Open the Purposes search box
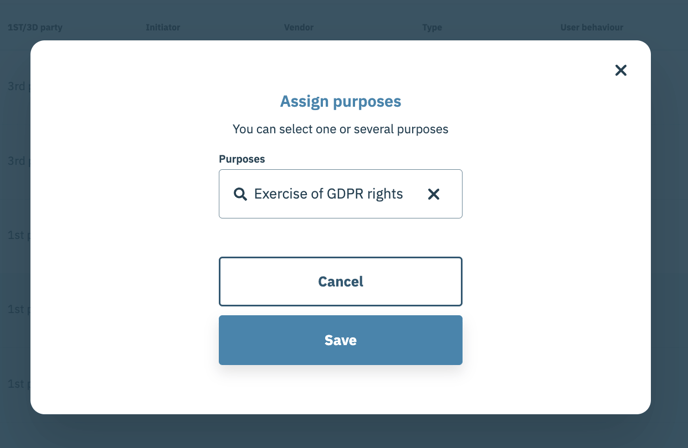Viewport: 688px width, 448px height. click(x=340, y=194)
